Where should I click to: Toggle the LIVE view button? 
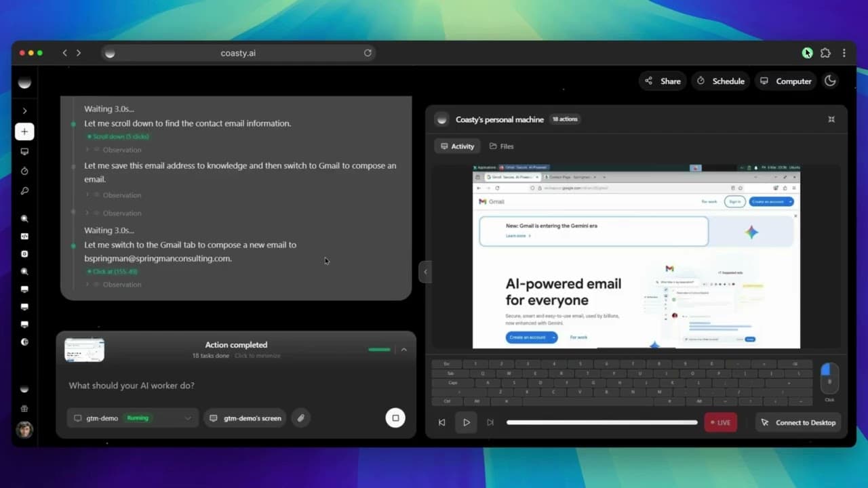[720, 422]
